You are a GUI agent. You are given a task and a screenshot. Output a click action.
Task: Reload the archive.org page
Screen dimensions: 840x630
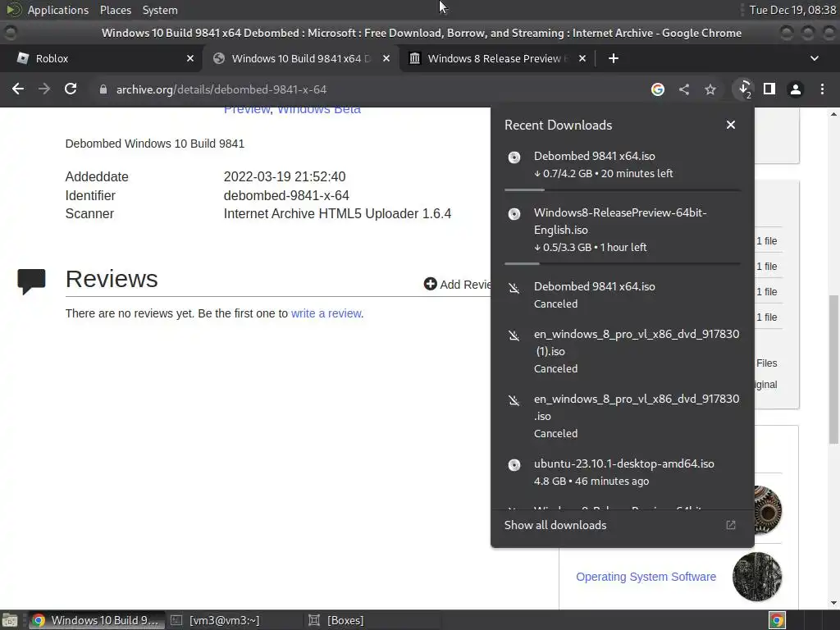(x=71, y=89)
